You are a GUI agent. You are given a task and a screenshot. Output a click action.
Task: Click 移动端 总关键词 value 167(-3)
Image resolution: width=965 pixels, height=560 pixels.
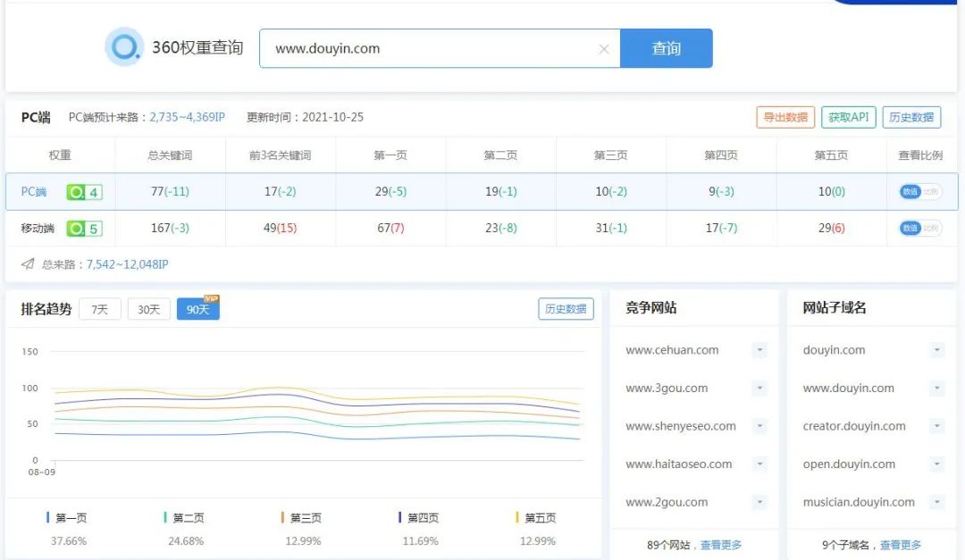click(x=170, y=228)
